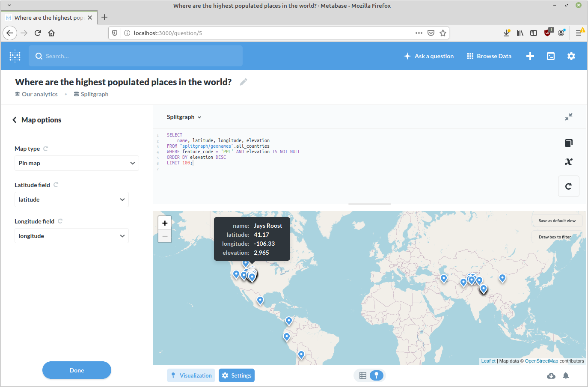Open Leaflet attribution link
The image size is (588, 387).
point(488,361)
